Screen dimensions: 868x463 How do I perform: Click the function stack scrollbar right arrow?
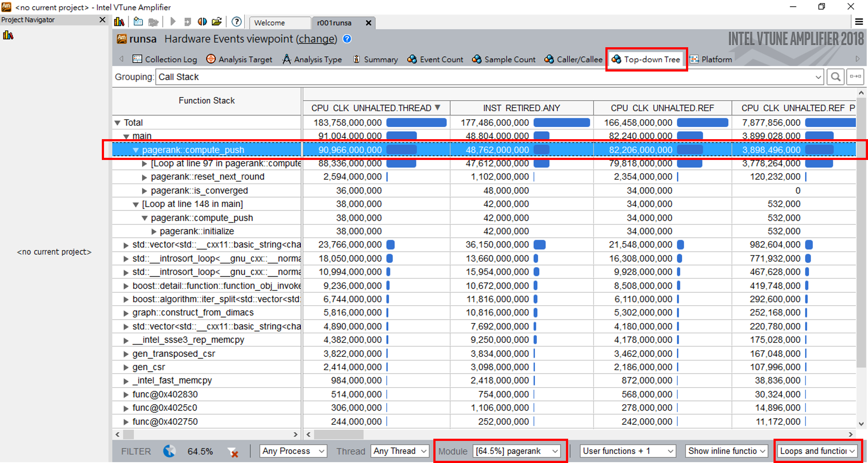296,434
